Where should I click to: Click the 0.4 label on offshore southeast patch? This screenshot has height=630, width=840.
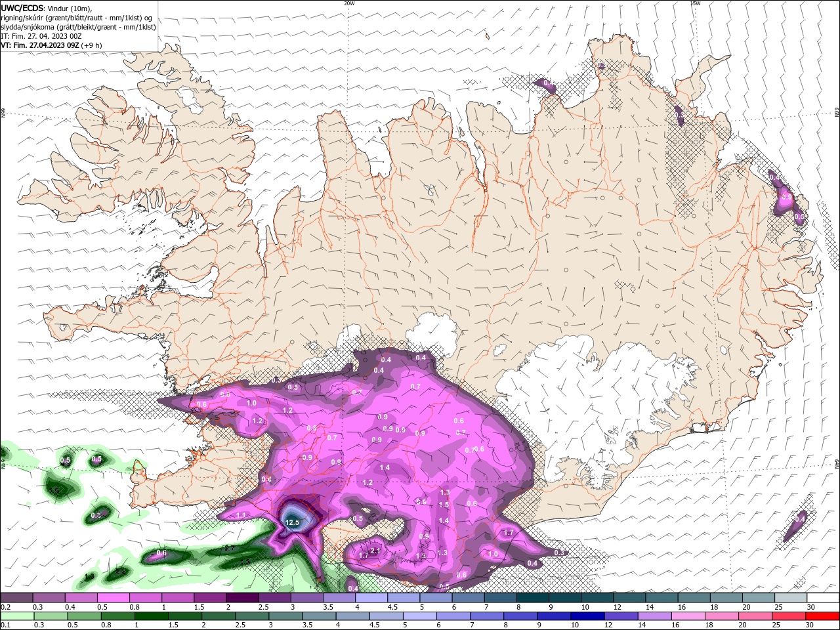[x=800, y=519]
